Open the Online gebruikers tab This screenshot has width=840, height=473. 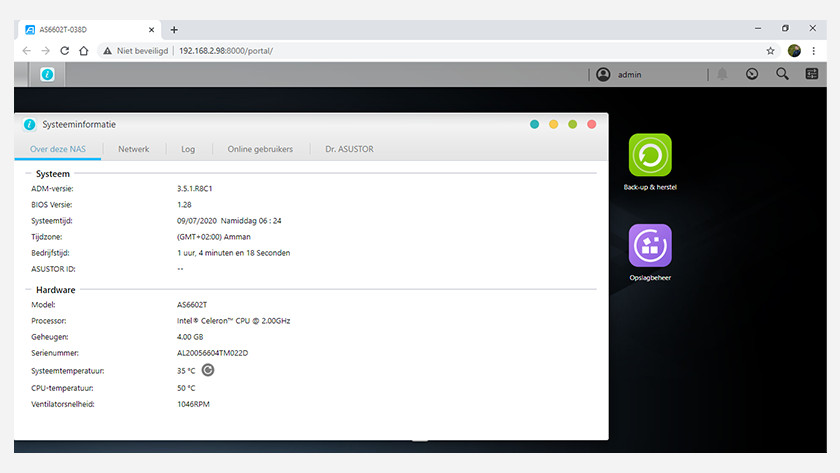260,149
